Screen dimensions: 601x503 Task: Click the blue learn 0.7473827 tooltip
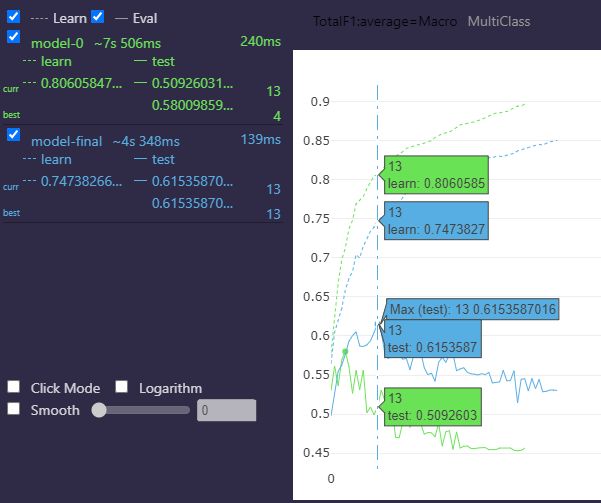(436, 220)
